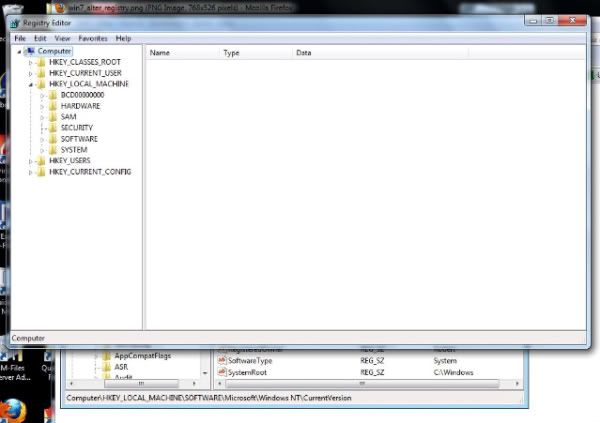Viewport: 600px width, 423px height.
Task: Expand the SYSTEM key arrow
Action: point(42,150)
